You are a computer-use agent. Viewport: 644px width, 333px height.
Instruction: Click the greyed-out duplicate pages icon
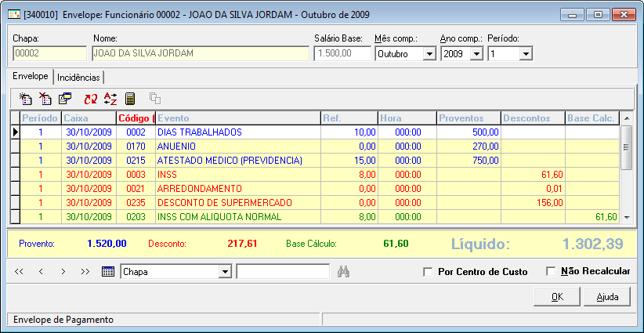point(155,99)
